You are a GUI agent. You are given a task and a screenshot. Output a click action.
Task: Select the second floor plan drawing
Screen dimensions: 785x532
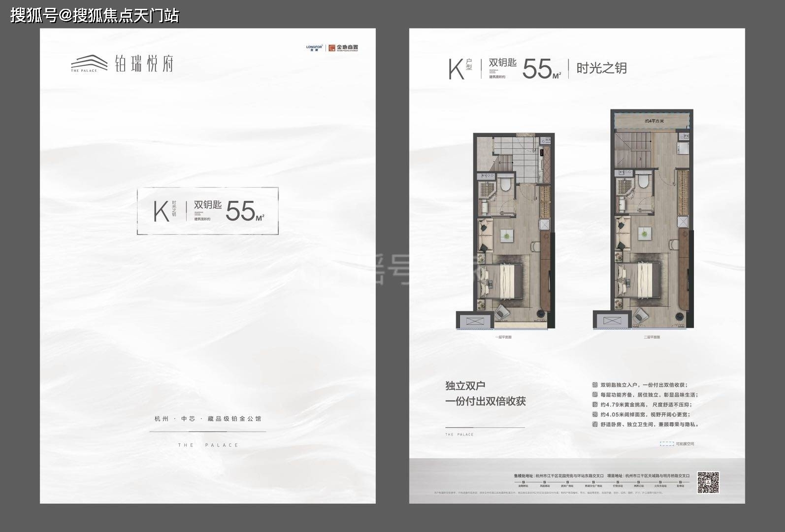[644, 219]
